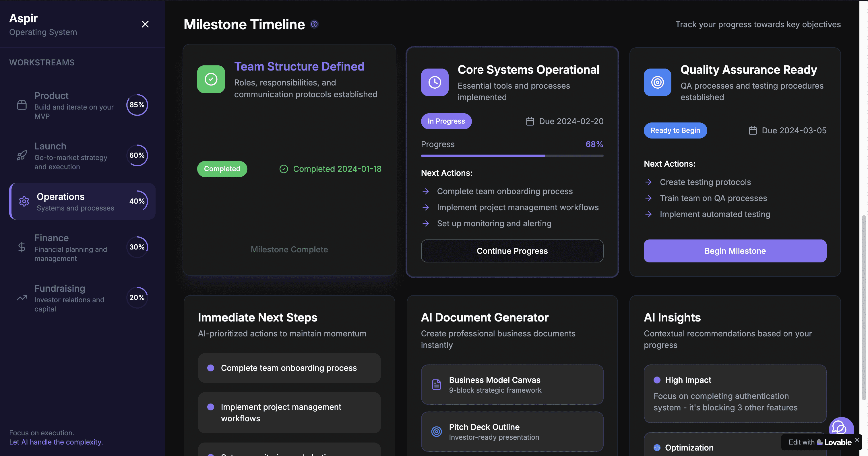Close the Aspir sidebar panel
The image size is (868, 456).
tap(145, 24)
